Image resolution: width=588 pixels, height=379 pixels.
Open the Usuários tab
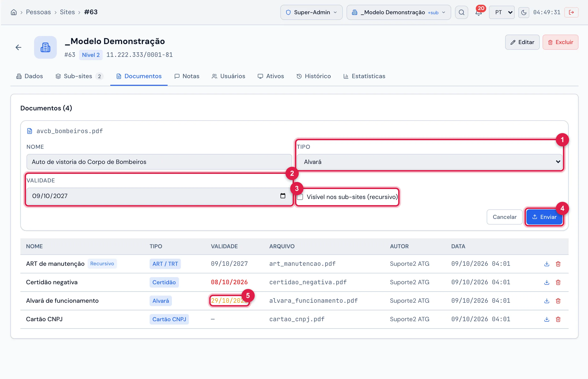click(228, 76)
